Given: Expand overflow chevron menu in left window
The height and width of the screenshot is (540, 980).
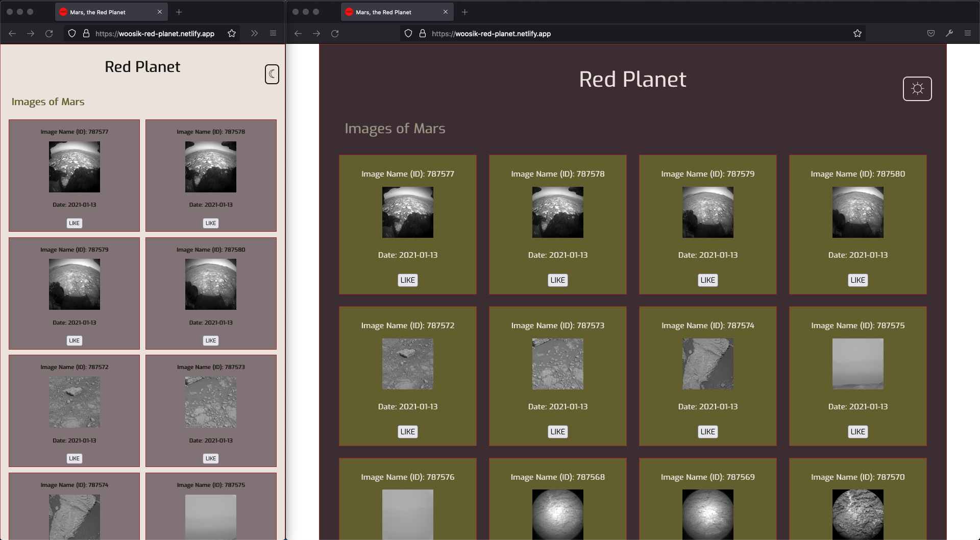Looking at the screenshot, I should tap(254, 34).
